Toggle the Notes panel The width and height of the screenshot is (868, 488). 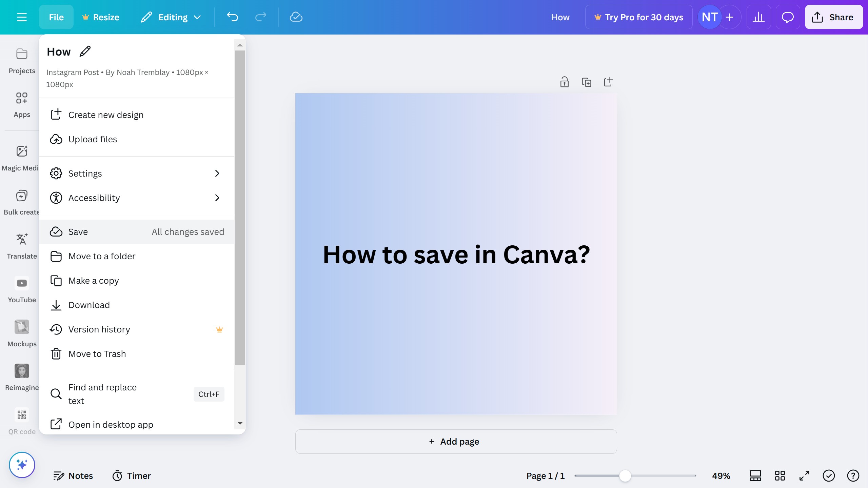point(73,476)
